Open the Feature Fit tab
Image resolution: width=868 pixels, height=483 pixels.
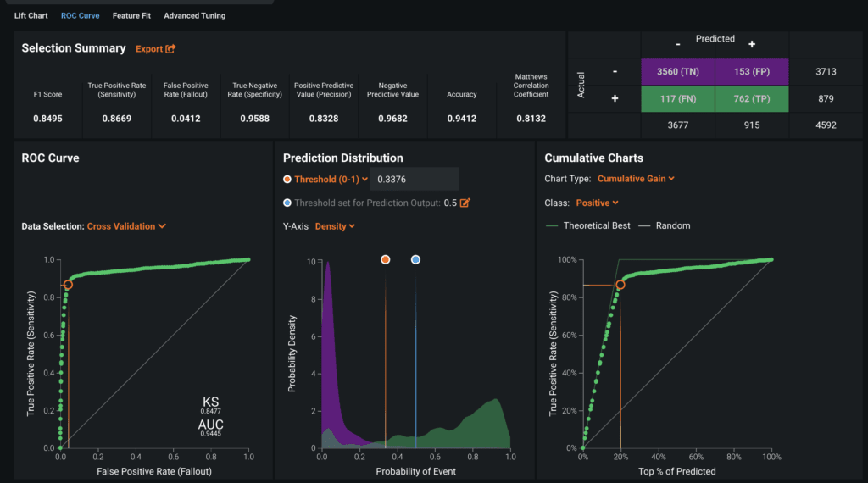tap(131, 15)
